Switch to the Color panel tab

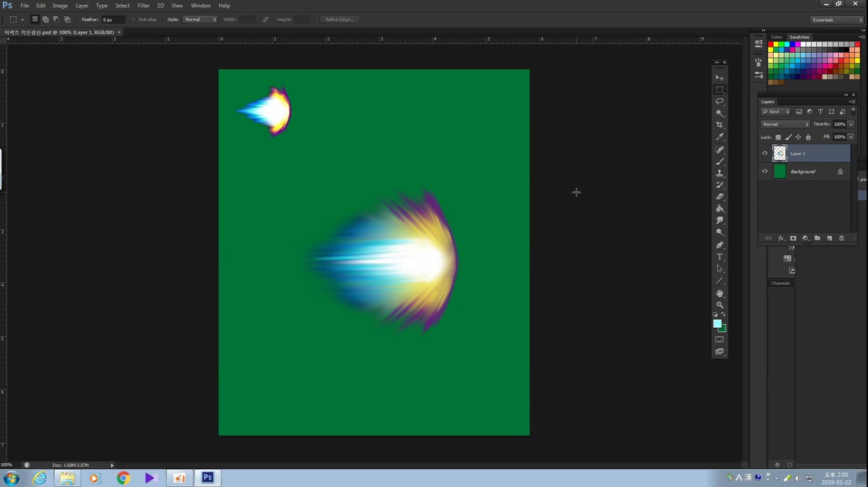[777, 37]
